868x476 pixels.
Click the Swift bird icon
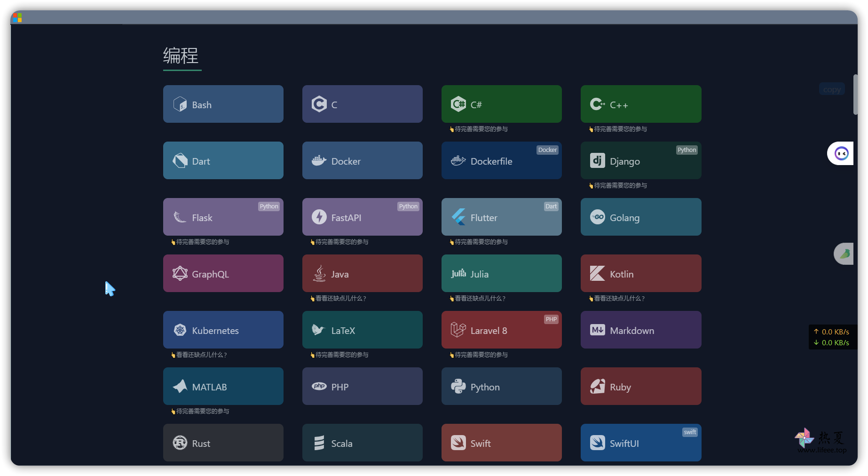tap(458, 443)
